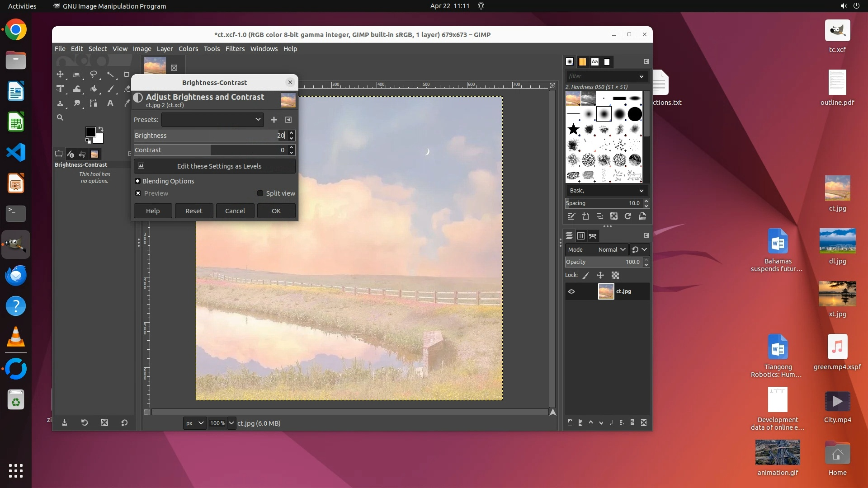Select the Bucket Fill tool

coord(94,89)
